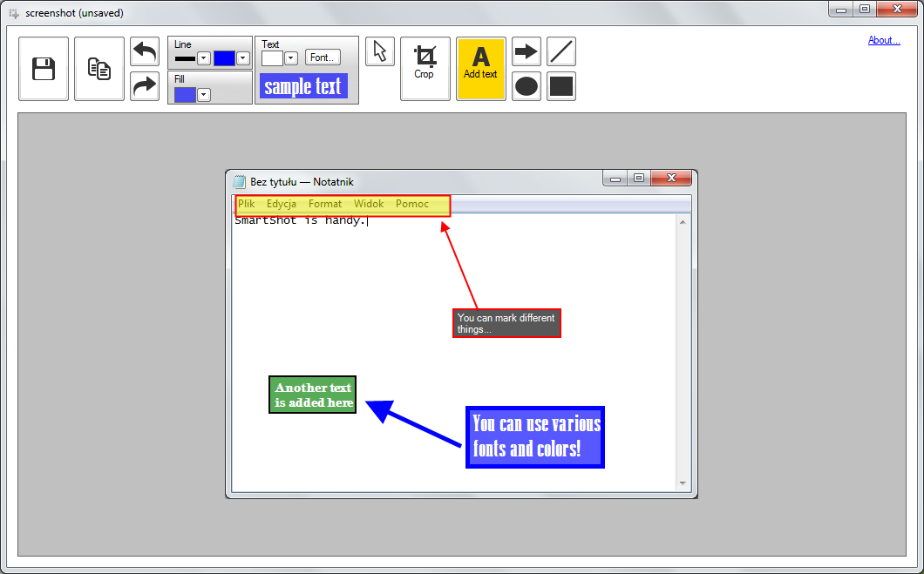The height and width of the screenshot is (574, 924).
Task: Open the Font.. dialog button
Action: coord(323,57)
